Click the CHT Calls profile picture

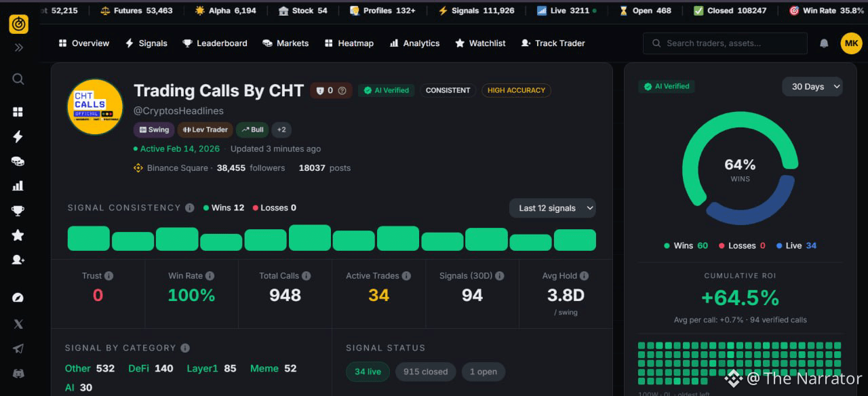click(x=95, y=106)
